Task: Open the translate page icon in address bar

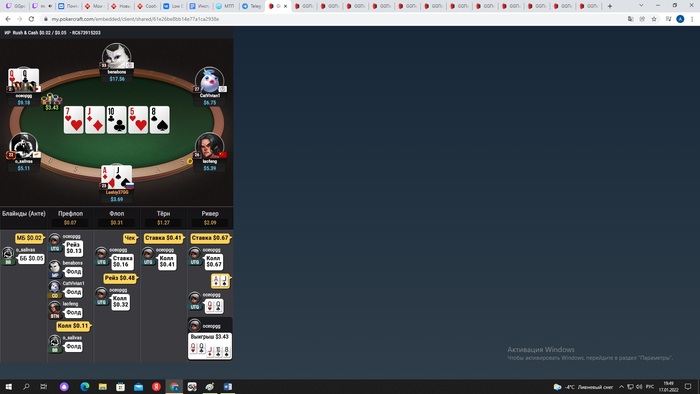Action: [x=630, y=19]
